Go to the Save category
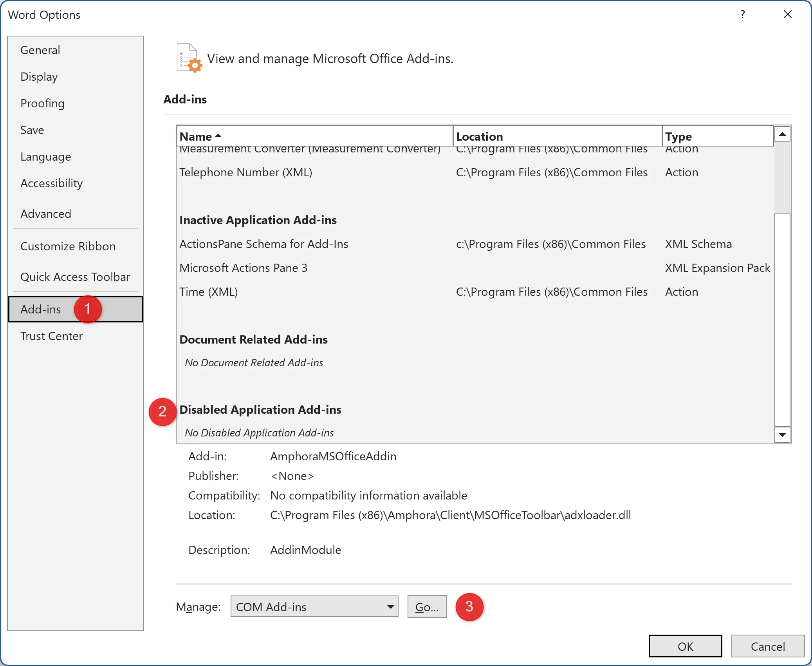Viewport: 812px width, 666px height. click(75, 130)
